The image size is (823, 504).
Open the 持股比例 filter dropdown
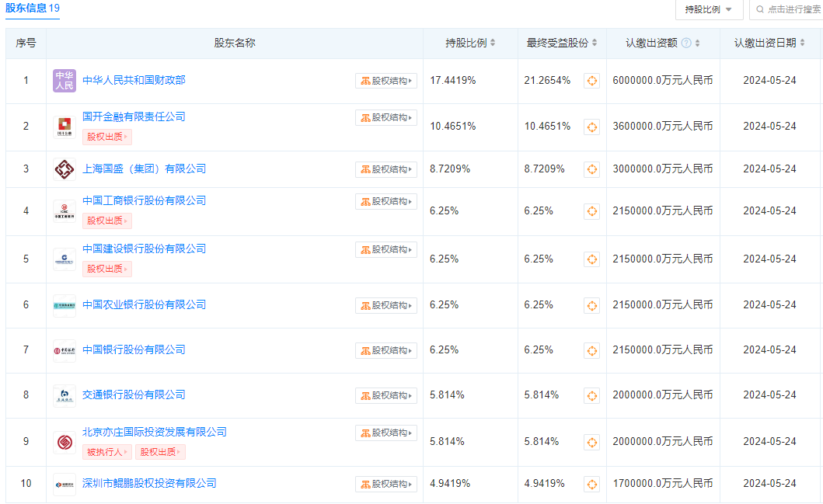tap(709, 9)
